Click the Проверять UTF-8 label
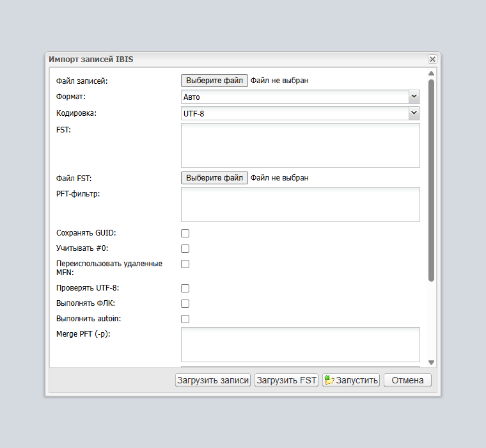Image resolution: width=486 pixels, height=448 pixels. [88, 288]
